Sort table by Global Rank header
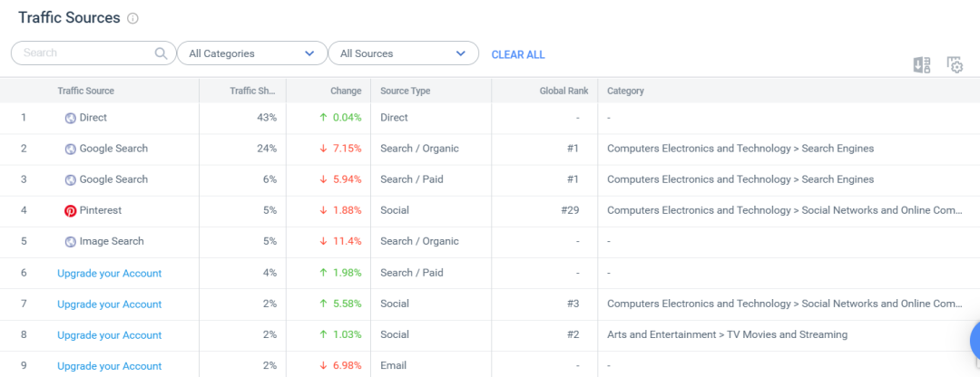This screenshot has width=980, height=377. tap(563, 91)
